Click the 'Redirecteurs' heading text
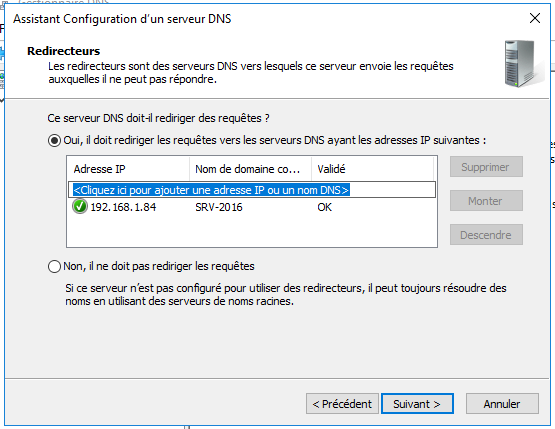 click(64, 51)
